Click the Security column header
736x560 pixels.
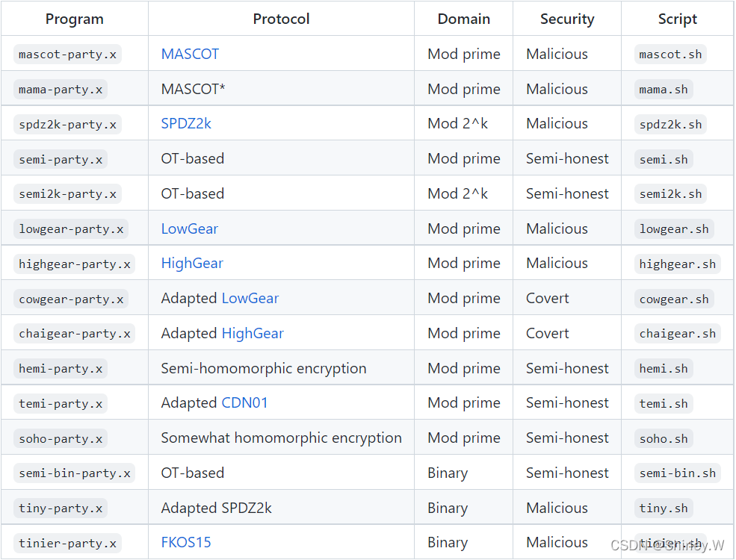click(x=566, y=19)
